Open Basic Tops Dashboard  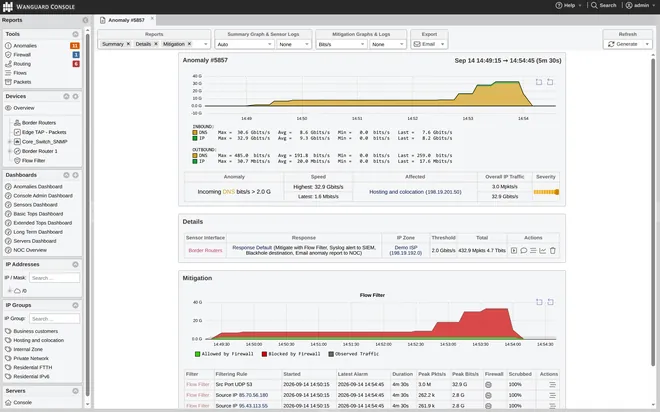pyautogui.click(x=38, y=214)
